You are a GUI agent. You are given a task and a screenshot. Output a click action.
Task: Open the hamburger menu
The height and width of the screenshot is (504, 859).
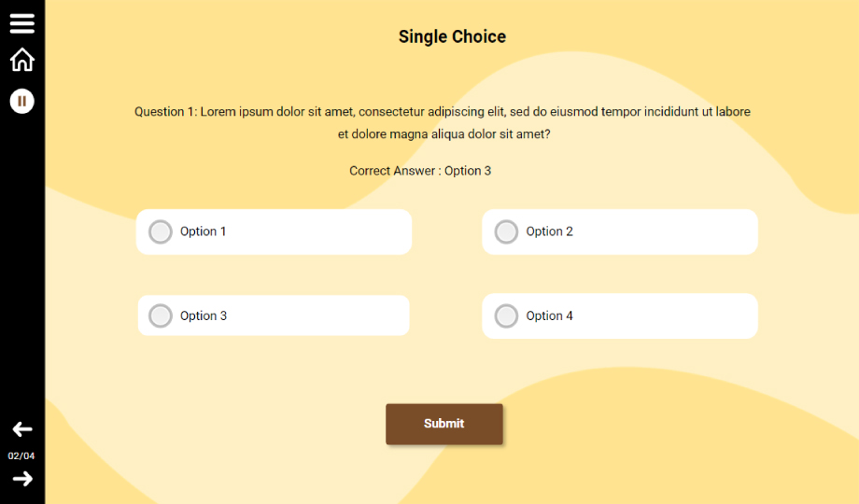[x=22, y=23]
